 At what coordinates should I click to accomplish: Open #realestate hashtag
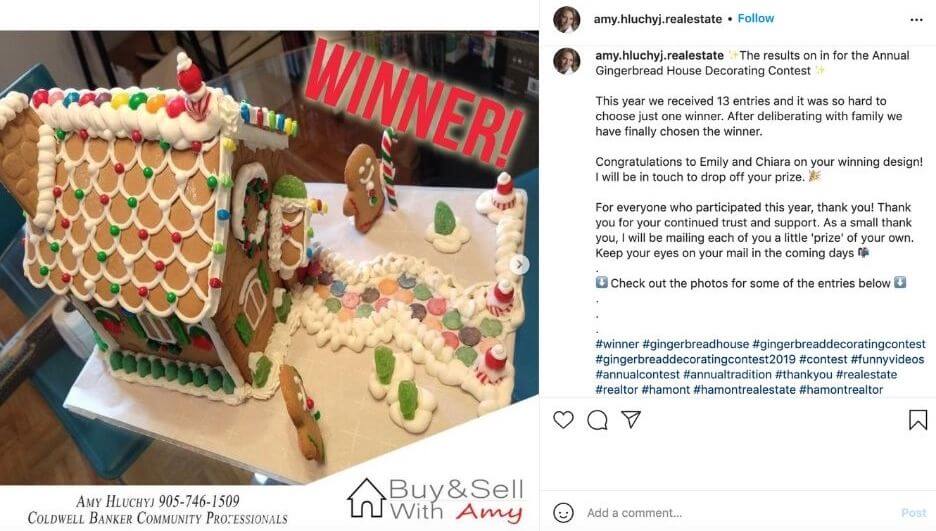click(x=866, y=375)
